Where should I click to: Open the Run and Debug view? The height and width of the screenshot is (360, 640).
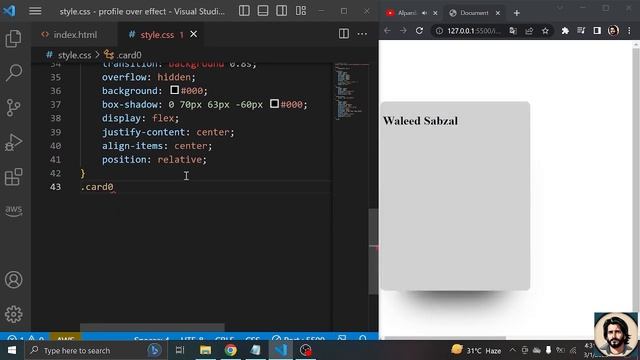13,142
